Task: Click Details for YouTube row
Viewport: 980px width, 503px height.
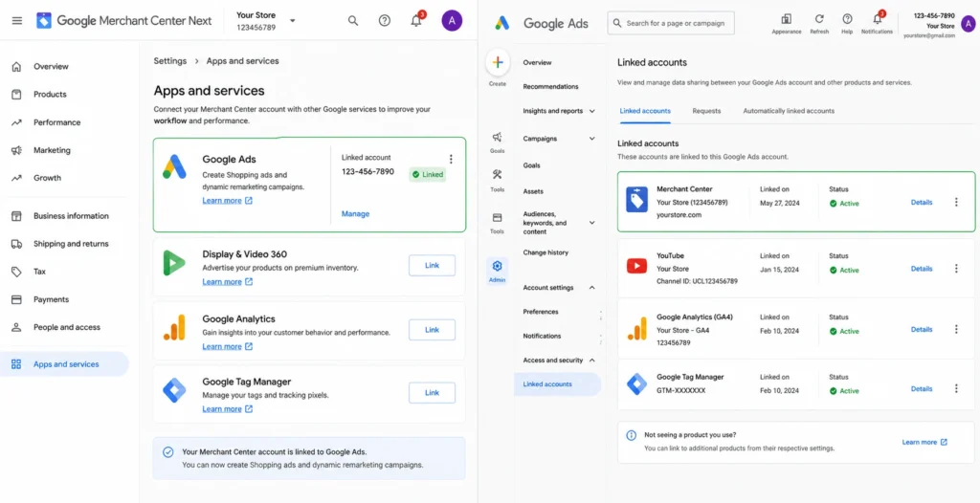Action: coord(922,269)
